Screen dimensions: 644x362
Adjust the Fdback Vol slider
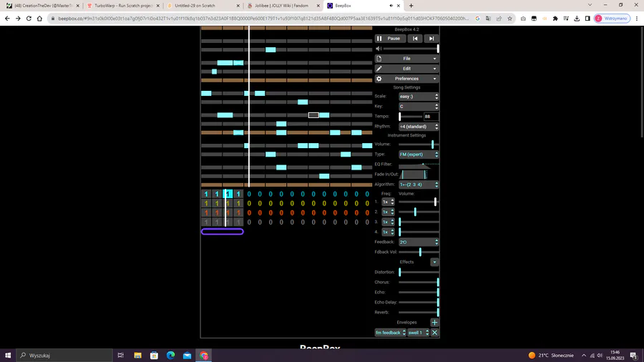click(419, 252)
